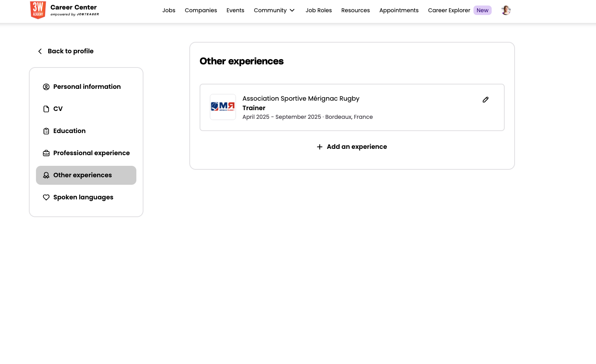This screenshot has height=364, width=596.
Task: Click Add an experience button
Action: (x=352, y=147)
